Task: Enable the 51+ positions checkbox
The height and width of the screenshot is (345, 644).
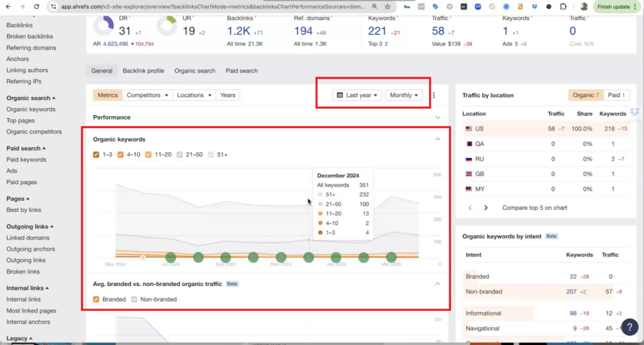Action: pyautogui.click(x=211, y=155)
